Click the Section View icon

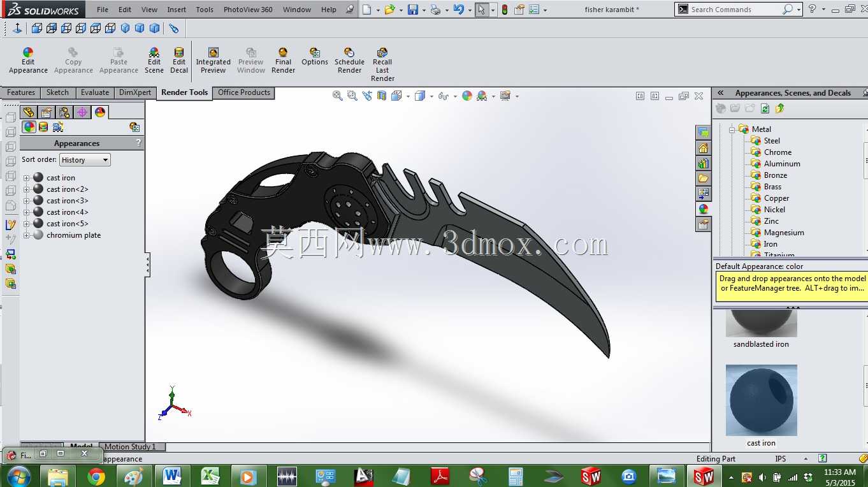382,96
